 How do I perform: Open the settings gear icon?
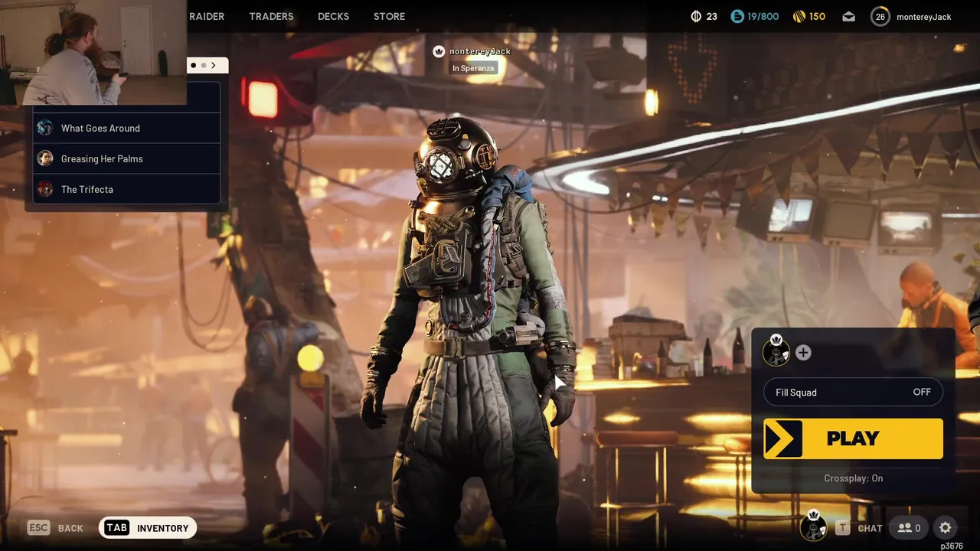[x=945, y=528]
